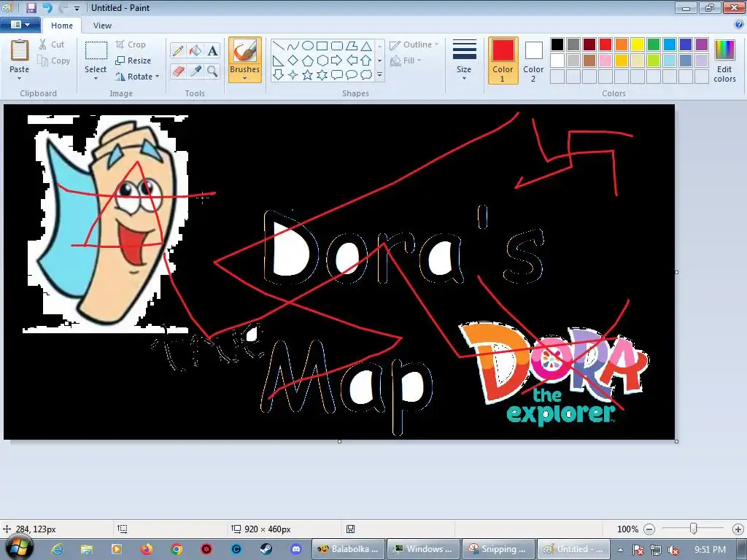Choose the Pentagon shape
The image size is (747, 560).
click(308, 61)
